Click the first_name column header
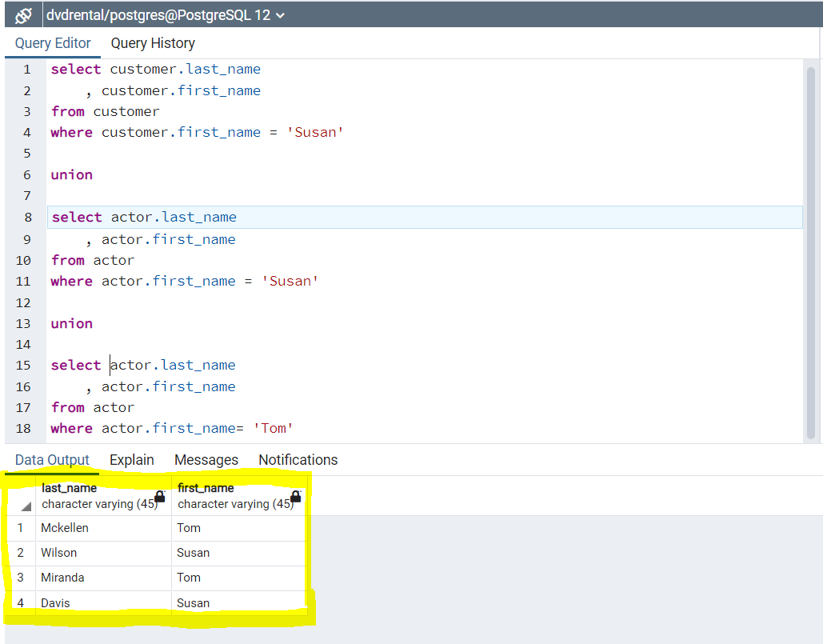The width and height of the screenshot is (823, 644). (239, 496)
